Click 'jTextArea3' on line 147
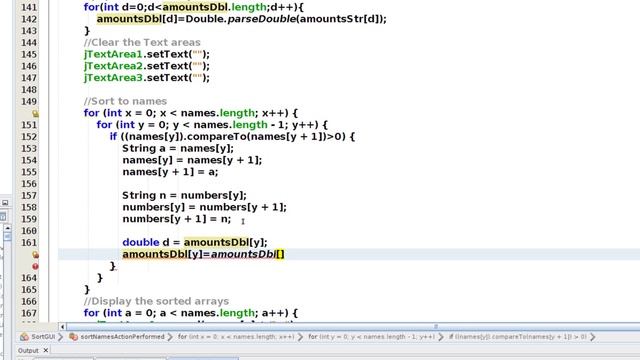The width and height of the screenshot is (640, 360). click(x=113, y=78)
